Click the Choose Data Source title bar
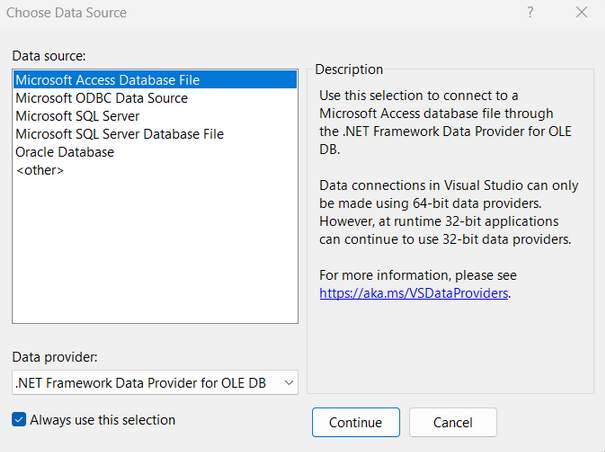This screenshot has height=452, width=605. 250,13
